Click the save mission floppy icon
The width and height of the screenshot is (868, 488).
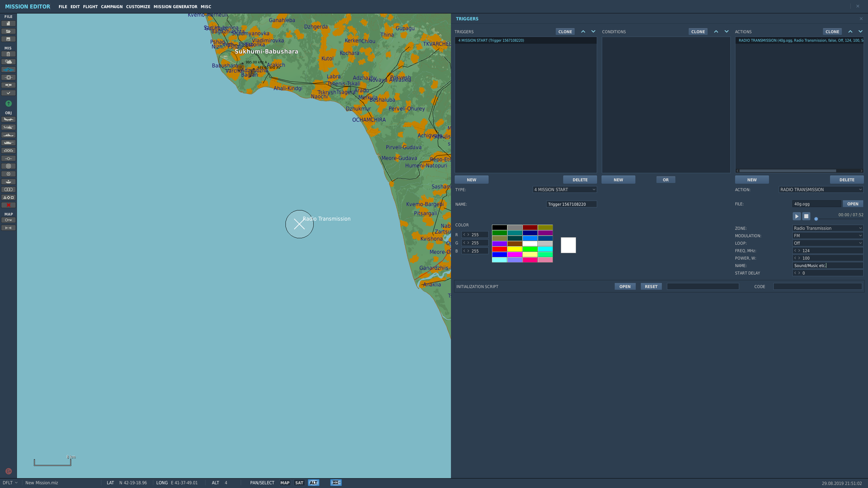8,39
